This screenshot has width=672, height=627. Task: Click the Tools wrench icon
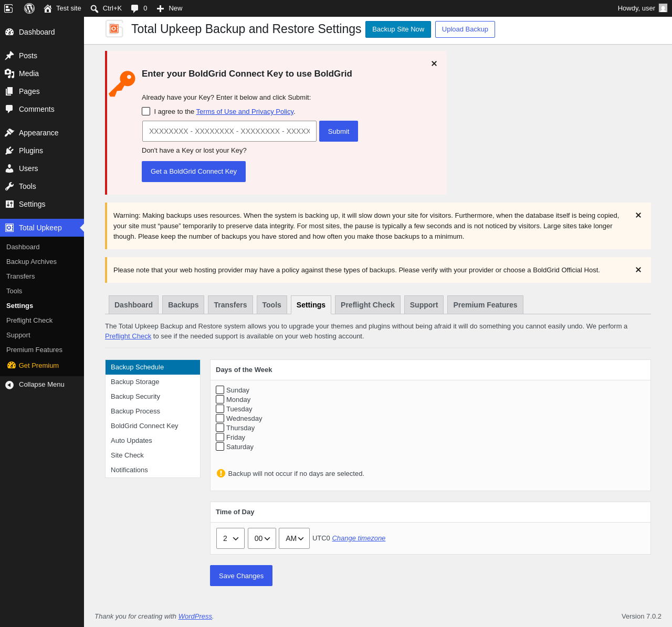(x=9, y=186)
